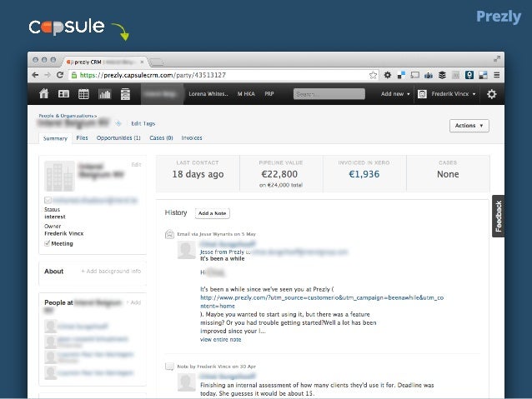532x399 pixels.
Task: Switch to the Files tab
Action: 82,138
